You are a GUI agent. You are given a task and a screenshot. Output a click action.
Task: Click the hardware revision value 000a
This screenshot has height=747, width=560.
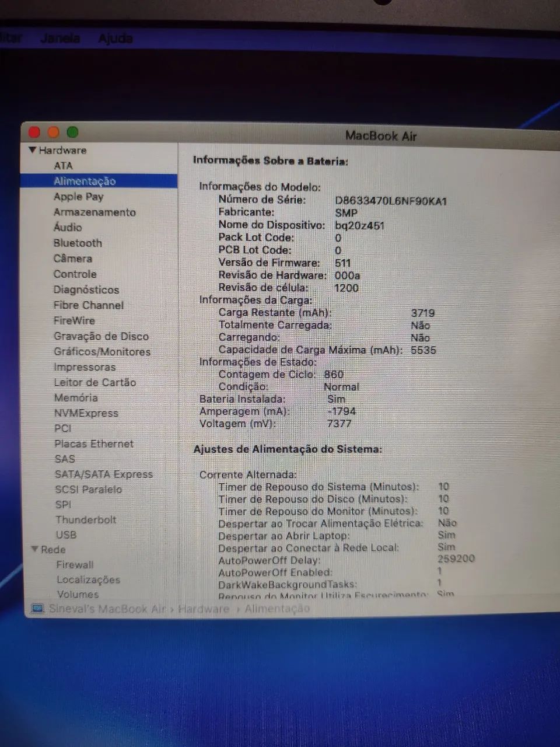click(348, 275)
